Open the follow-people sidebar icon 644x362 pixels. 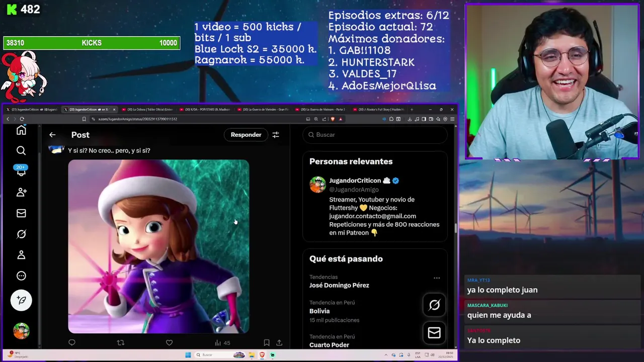pyautogui.click(x=21, y=192)
